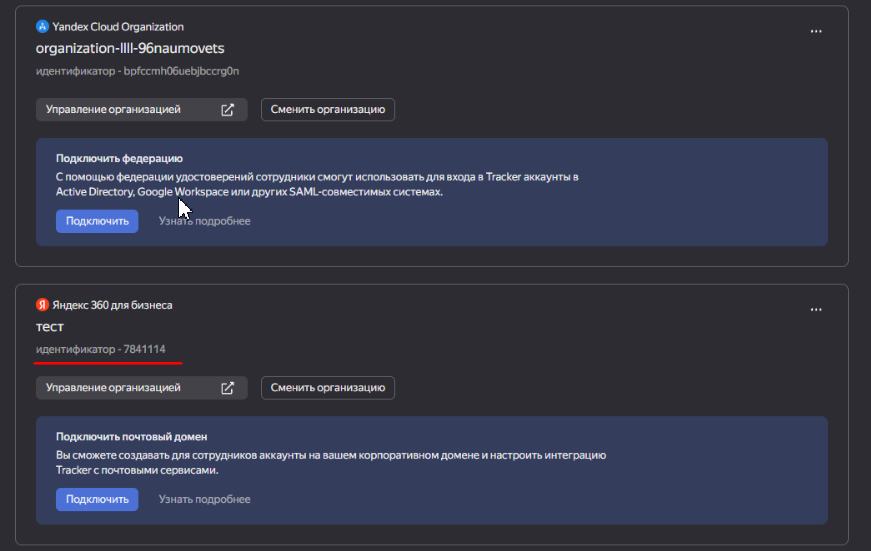Click identifier bpfccmh06uebjbccrg0n text
The width and height of the screenshot is (871, 551).
point(138,71)
